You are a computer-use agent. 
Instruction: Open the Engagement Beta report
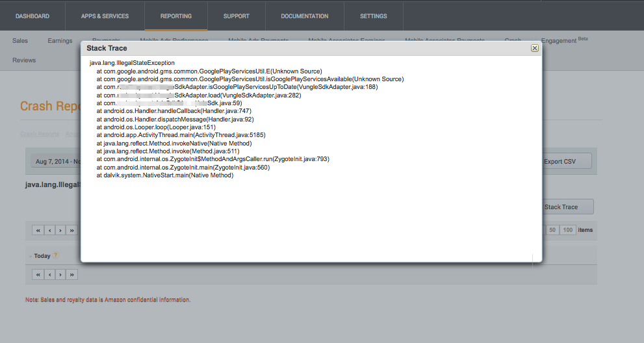click(x=564, y=40)
